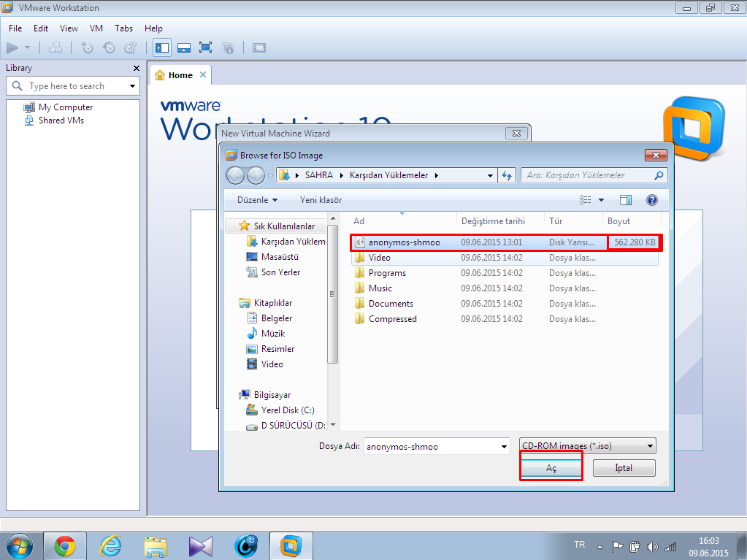Select Müzik library in the sidebar

(266, 334)
